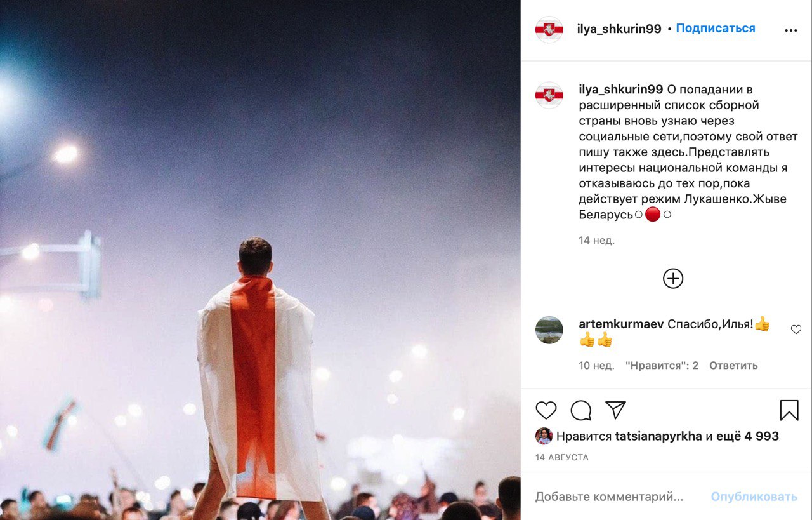Image resolution: width=812 pixels, height=520 pixels.
Task: Click the photo of man with flag
Action: [260, 260]
